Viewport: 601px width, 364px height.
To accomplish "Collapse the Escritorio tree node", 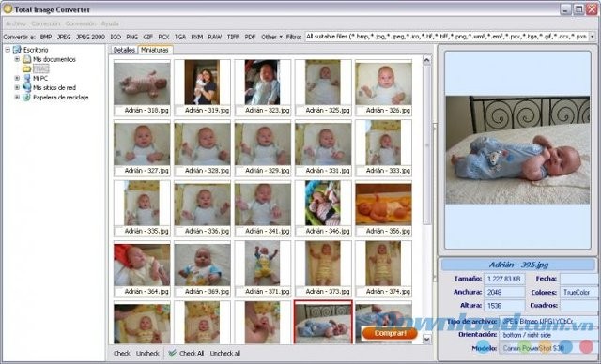I will (x=8, y=50).
